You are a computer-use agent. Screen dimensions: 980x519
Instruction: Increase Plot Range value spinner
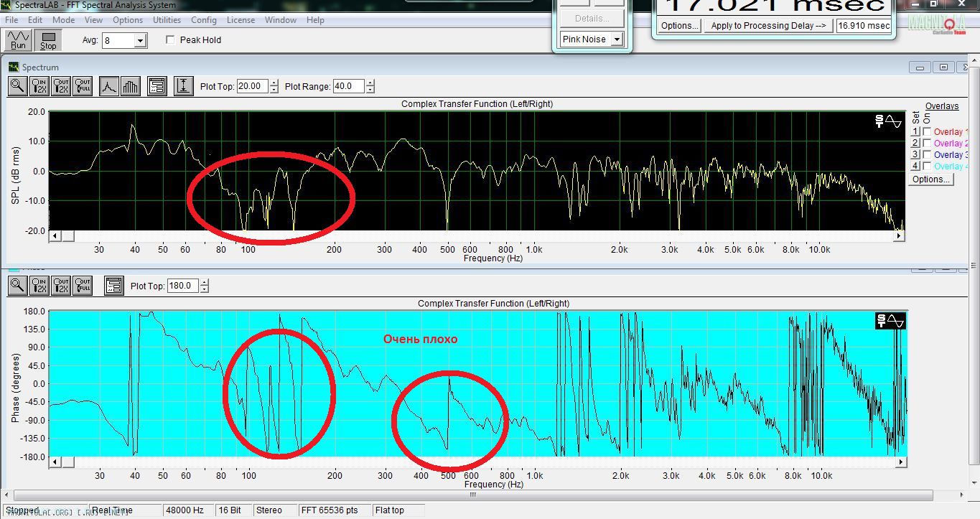(370, 83)
